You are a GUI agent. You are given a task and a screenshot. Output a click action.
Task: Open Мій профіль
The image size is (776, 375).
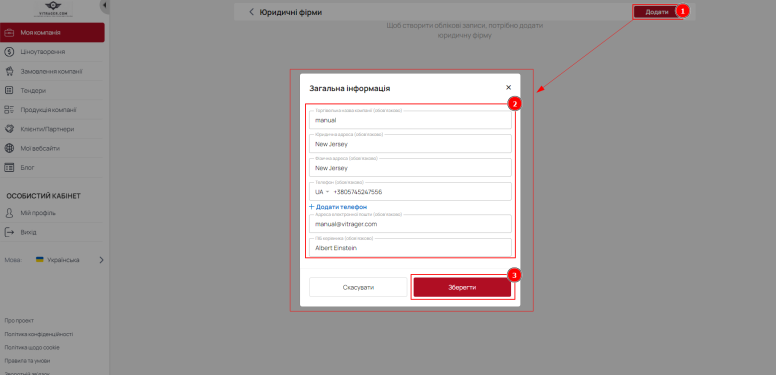pos(52,213)
